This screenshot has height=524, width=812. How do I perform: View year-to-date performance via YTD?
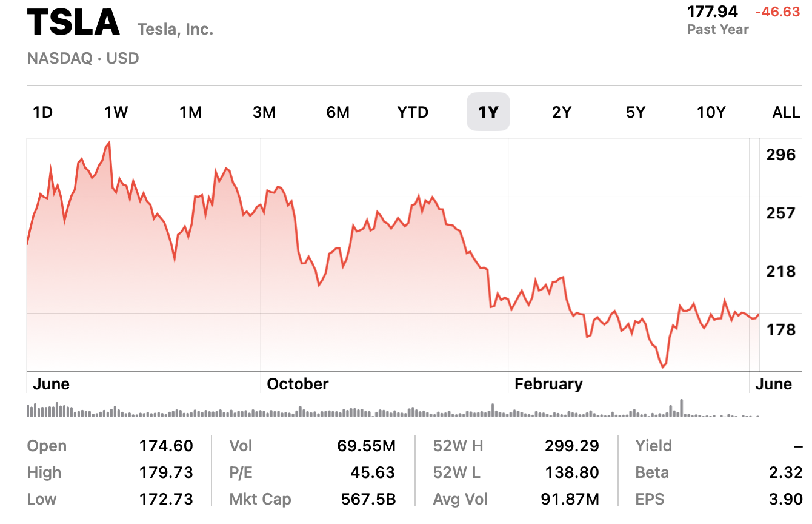tap(412, 112)
